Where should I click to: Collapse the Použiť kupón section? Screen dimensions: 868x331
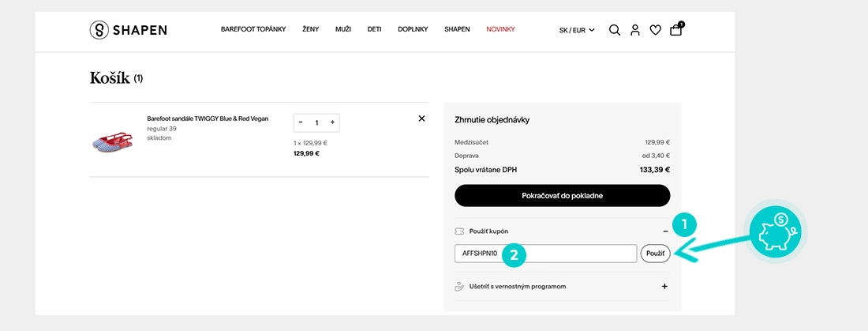pyautogui.click(x=665, y=231)
